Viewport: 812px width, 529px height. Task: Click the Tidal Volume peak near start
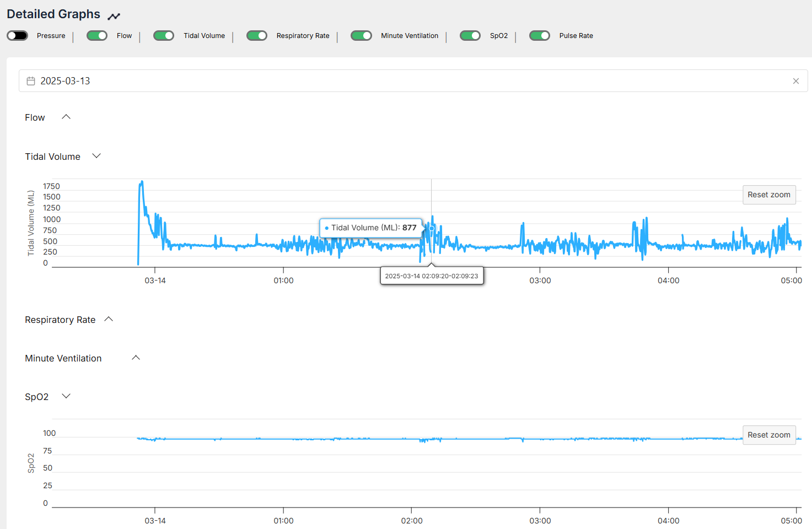pos(142,182)
